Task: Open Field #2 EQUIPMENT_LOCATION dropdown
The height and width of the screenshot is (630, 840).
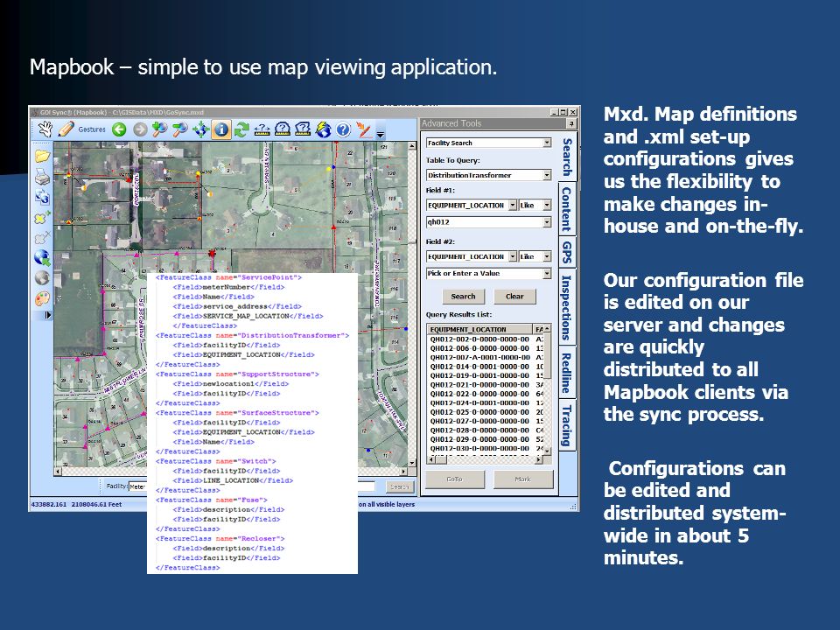Action: [513, 256]
